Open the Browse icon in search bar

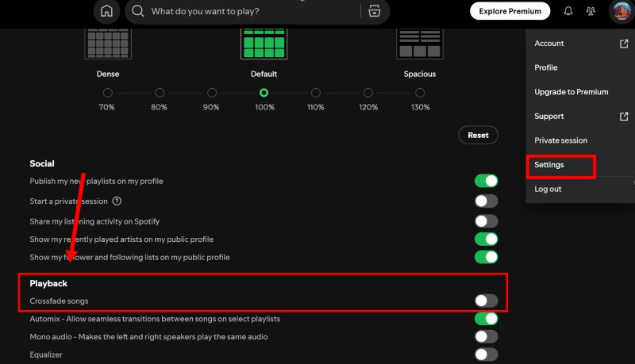(x=374, y=12)
